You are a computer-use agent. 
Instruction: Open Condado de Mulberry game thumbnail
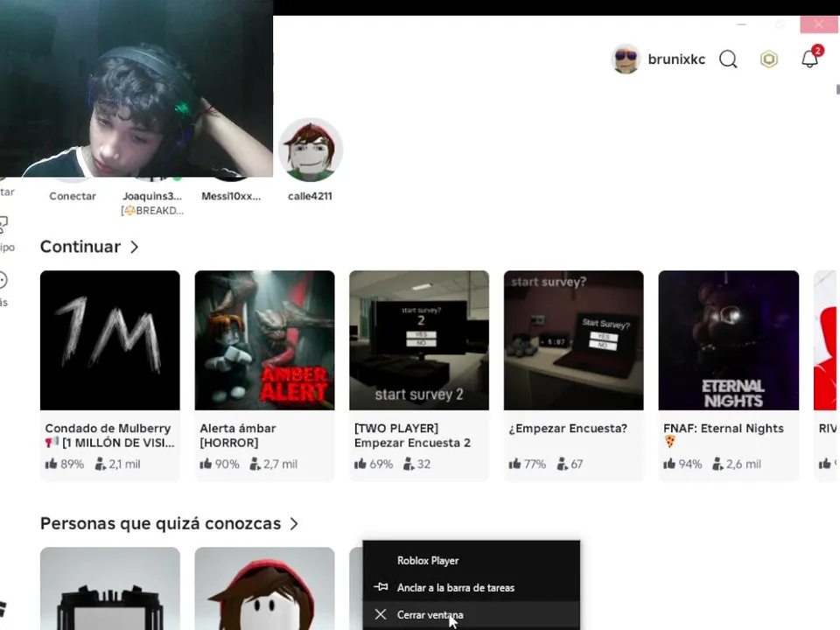point(110,340)
